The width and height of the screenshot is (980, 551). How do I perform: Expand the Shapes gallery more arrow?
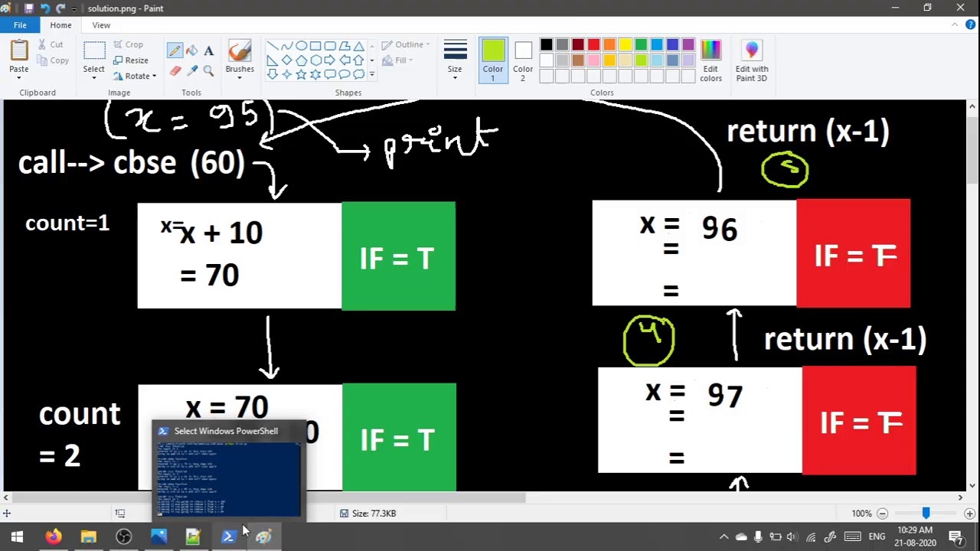(x=372, y=74)
